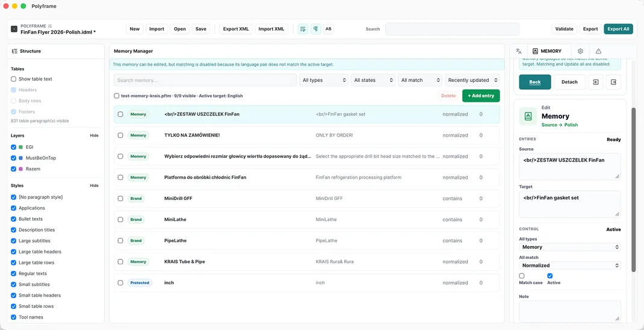Image resolution: width=644 pixels, height=330 pixels.
Task: Open the All types filter dropdown
Action: tap(324, 80)
